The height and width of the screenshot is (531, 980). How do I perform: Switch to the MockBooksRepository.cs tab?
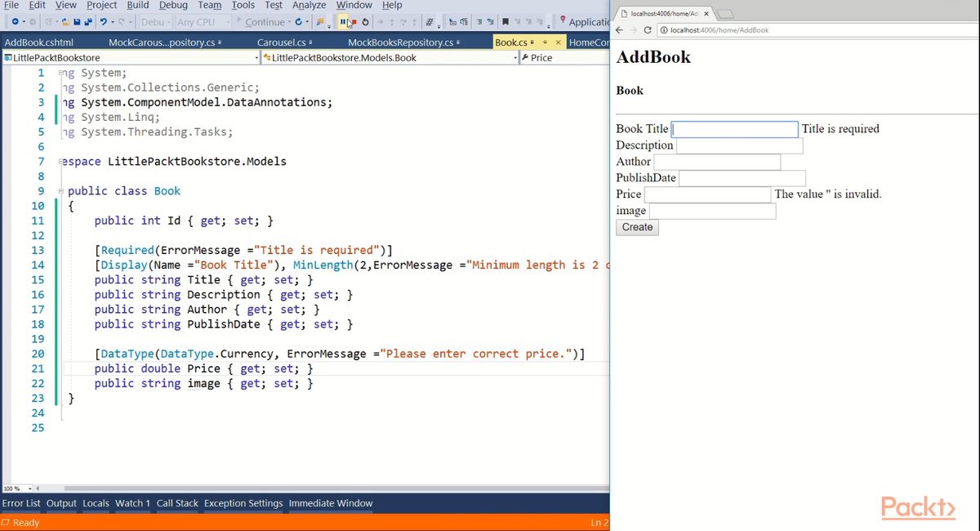[402, 42]
